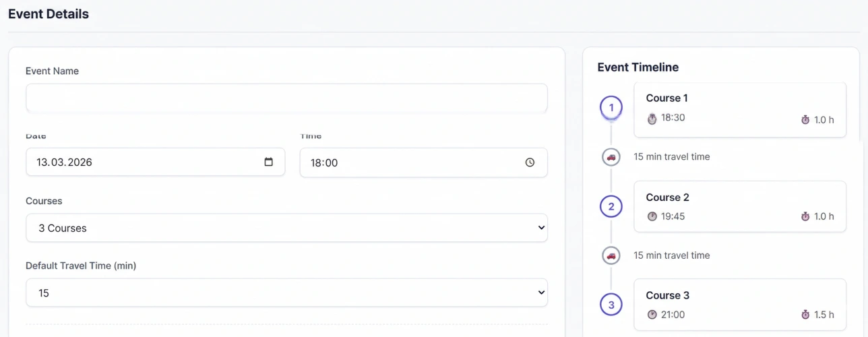Open the Course 3 timeline card
868x337 pixels.
[740, 305]
